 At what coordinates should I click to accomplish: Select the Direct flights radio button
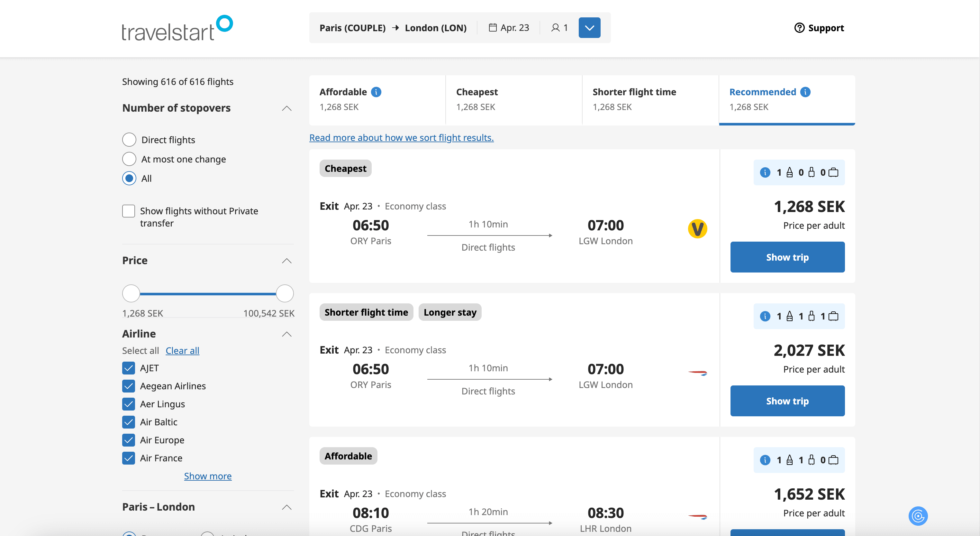click(129, 140)
